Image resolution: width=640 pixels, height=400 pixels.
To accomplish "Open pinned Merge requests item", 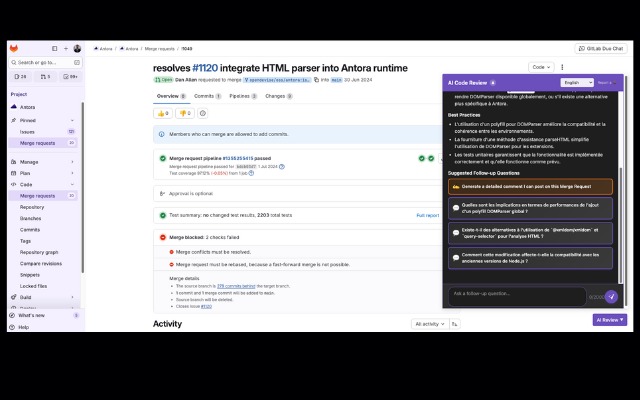I will tap(43, 143).
